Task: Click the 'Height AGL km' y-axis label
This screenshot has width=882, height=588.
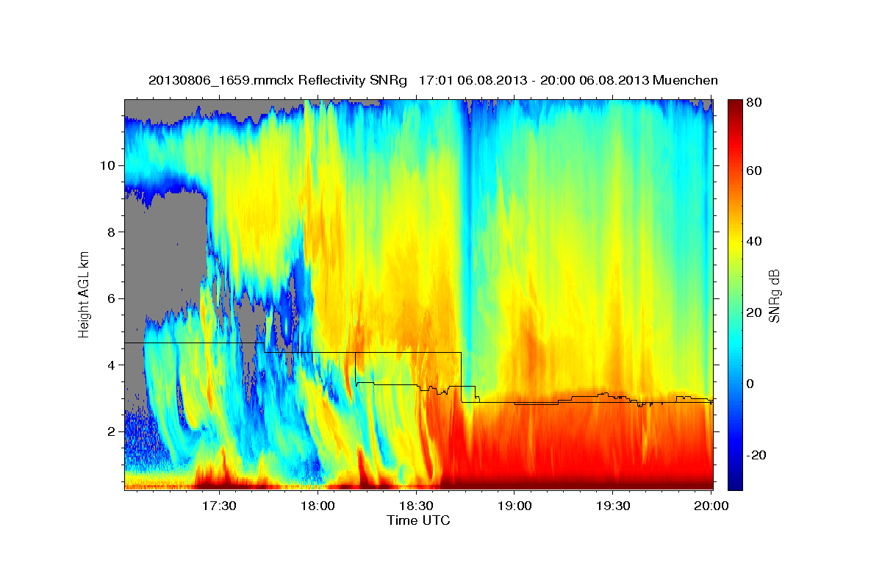Action: click(x=84, y=294)
